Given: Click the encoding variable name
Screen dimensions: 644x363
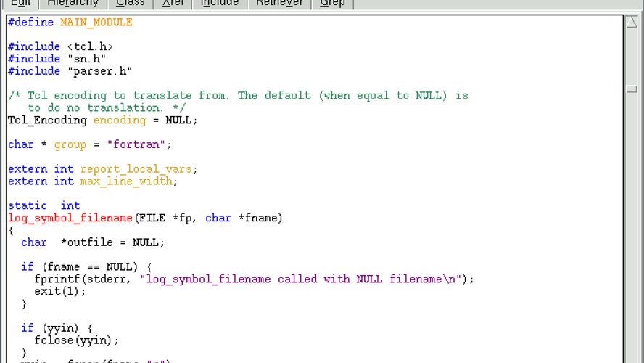Looking at the screenshot, I should (120, 120).
